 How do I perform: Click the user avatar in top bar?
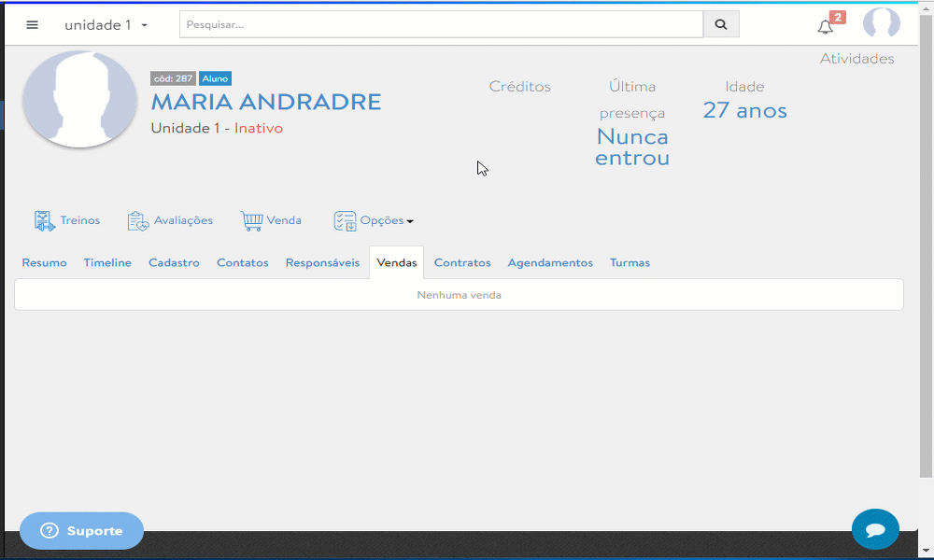[881, 24]
